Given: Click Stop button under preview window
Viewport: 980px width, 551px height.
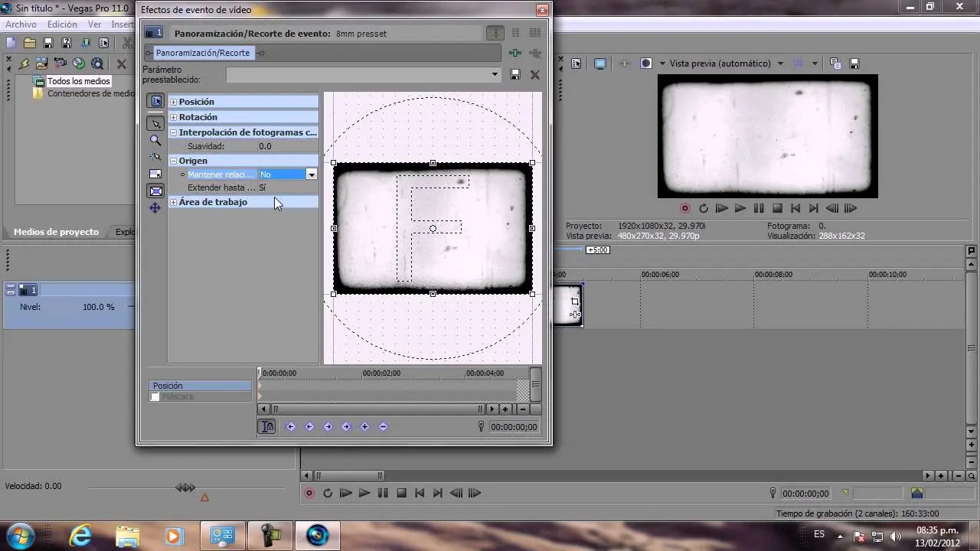Looking at the screenshot, I should [777, 208].
